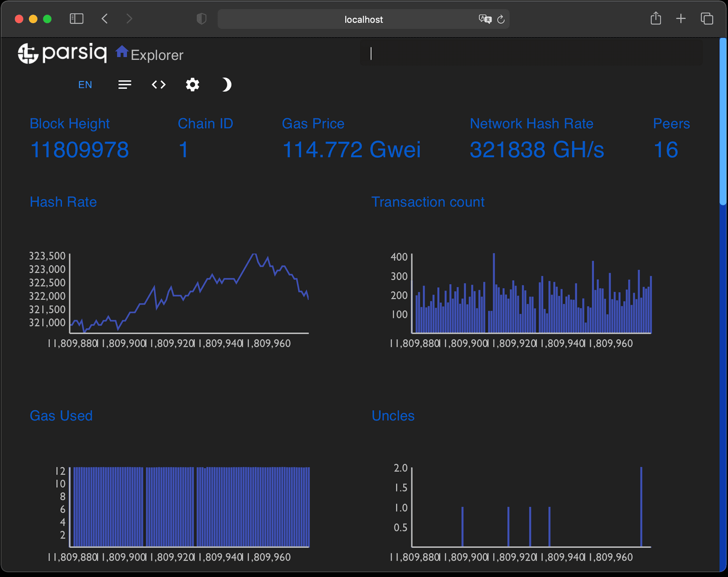Click block height value 11809978
Screen dimensions: 728x577
[x=79, y=150]
